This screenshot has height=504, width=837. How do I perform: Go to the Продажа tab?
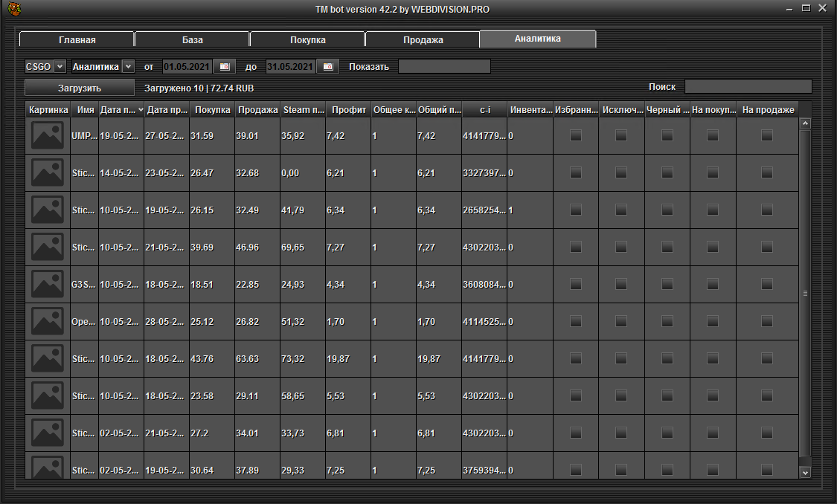(423, 39)
